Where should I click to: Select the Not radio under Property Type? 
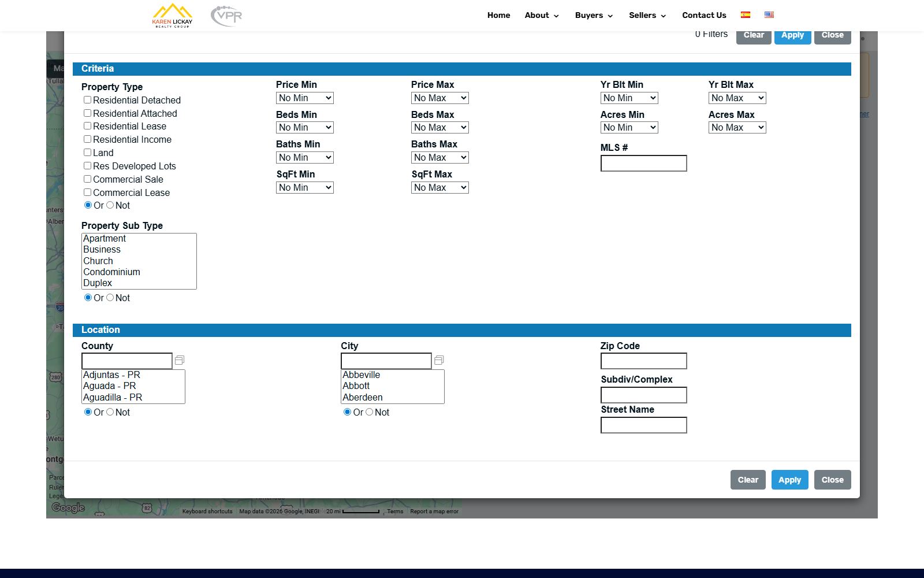(110, 205)
